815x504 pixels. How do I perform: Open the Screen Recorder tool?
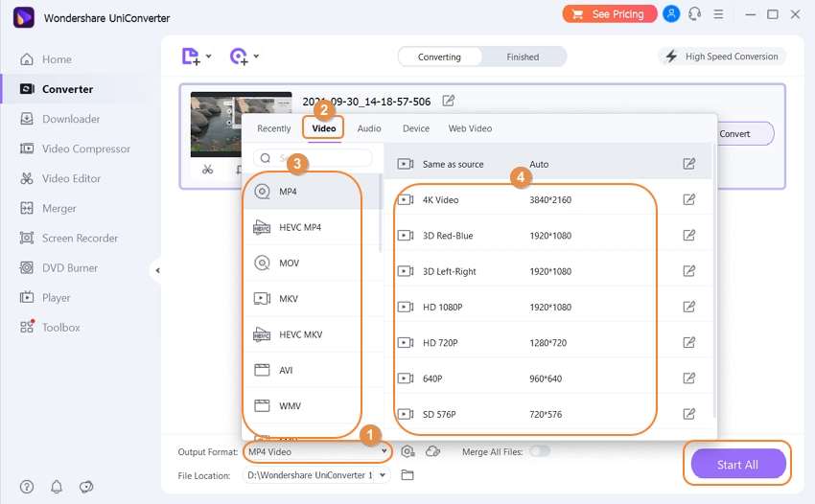coord(69,238)
